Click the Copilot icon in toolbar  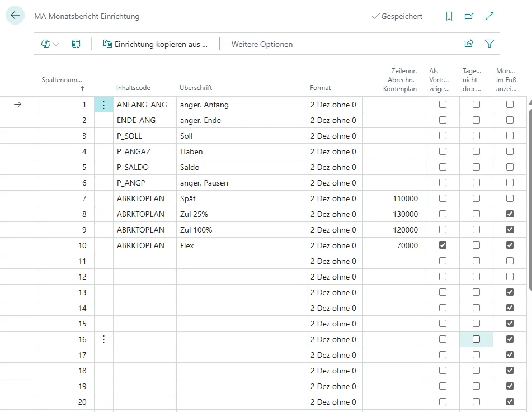[46, 44]
